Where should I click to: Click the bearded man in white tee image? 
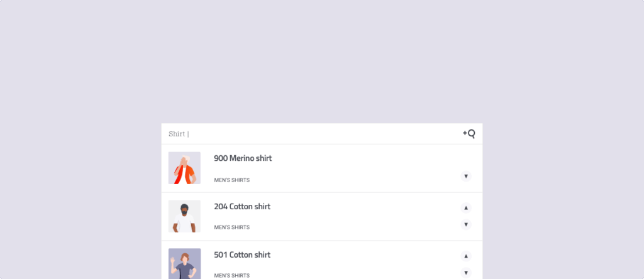point(184,217)
